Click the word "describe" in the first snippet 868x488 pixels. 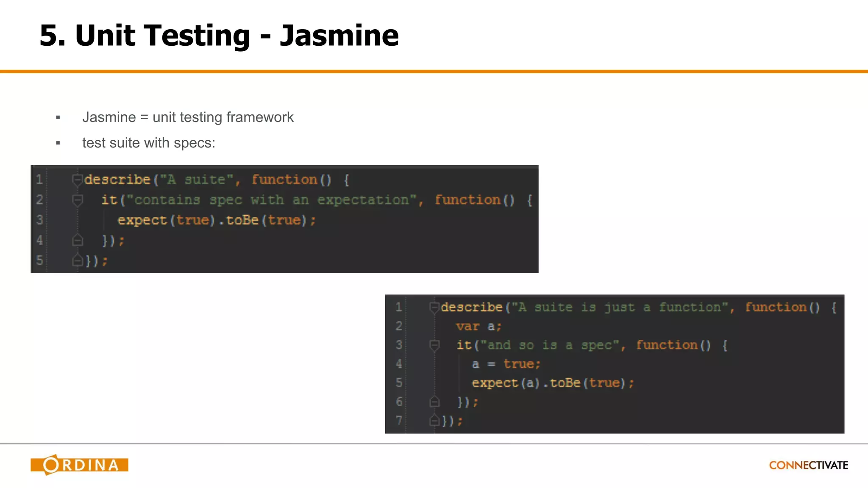coord(117,180)
